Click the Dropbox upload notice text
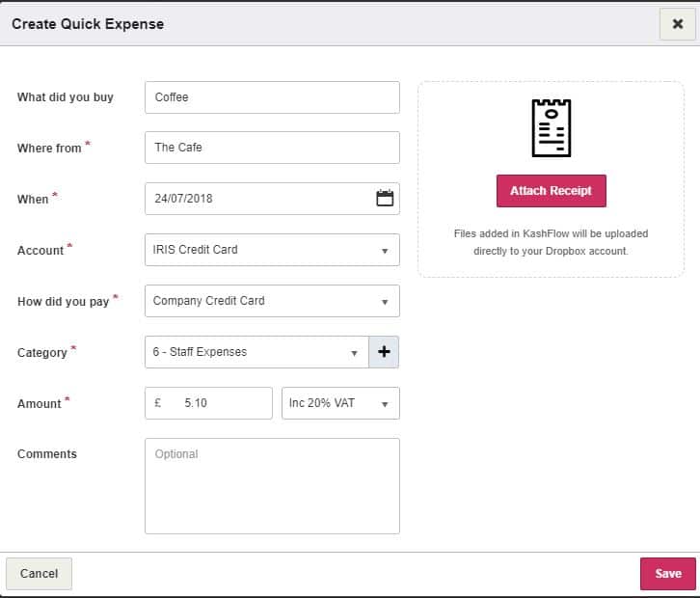Image resolution: width=700 pixels, height=598 pixels. tap(551, 242)
